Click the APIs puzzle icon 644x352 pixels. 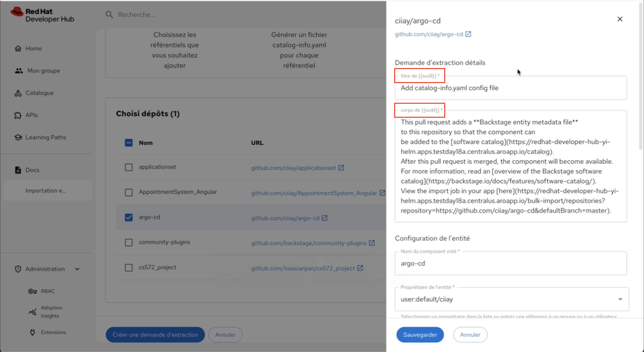18,115
